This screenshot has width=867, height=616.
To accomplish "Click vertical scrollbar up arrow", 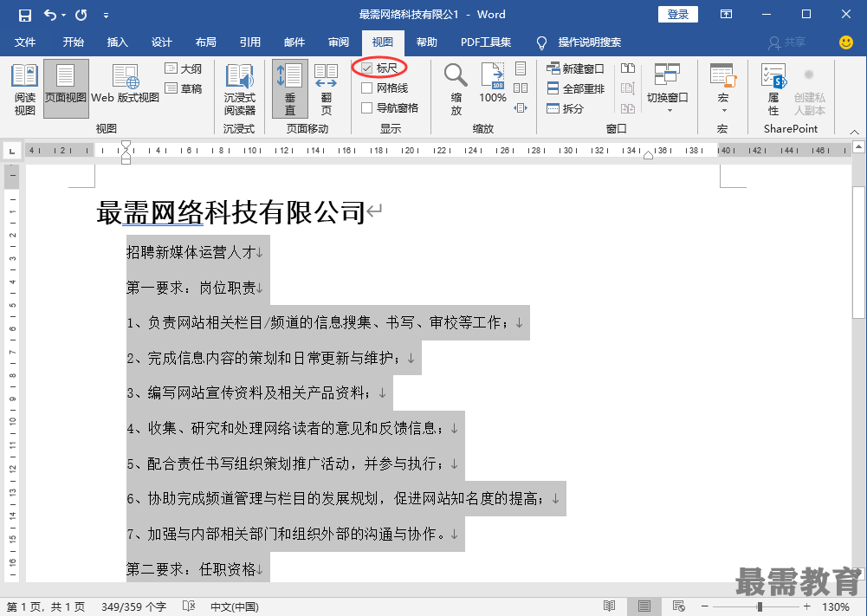I will click(858, 147).
